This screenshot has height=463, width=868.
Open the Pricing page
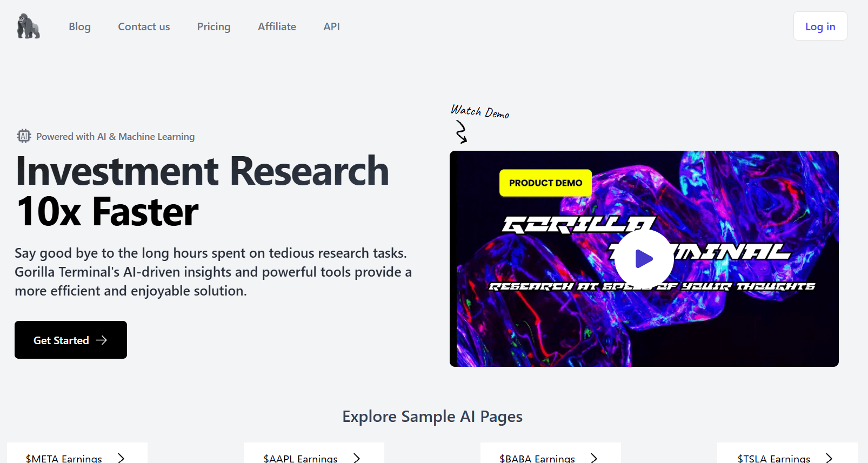pyautogui.click(x=213, y=26)
